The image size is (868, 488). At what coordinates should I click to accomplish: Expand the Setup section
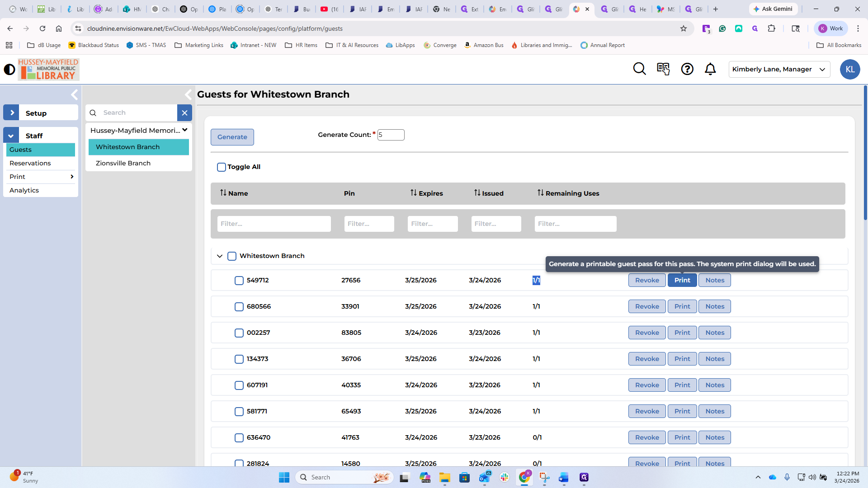click(x=11, y=113)
